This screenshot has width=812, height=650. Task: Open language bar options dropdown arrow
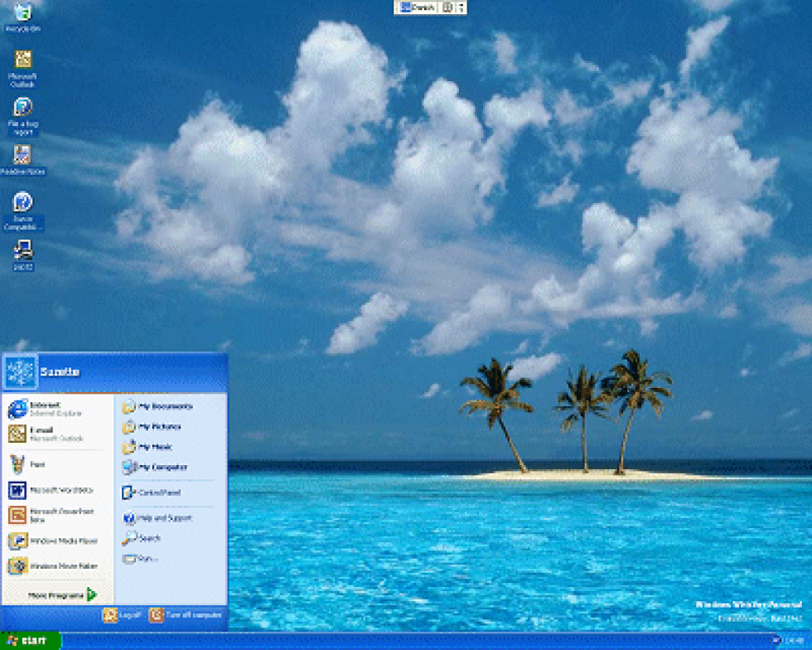point(461,7)
